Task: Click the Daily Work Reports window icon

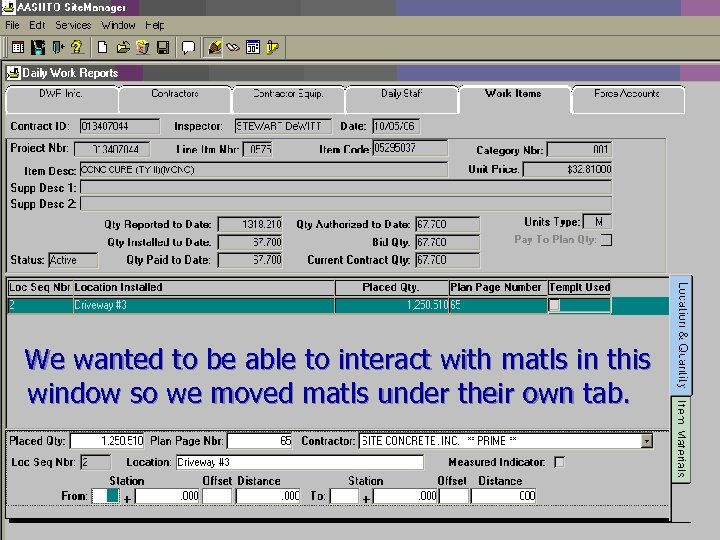Action: [13, 73]
